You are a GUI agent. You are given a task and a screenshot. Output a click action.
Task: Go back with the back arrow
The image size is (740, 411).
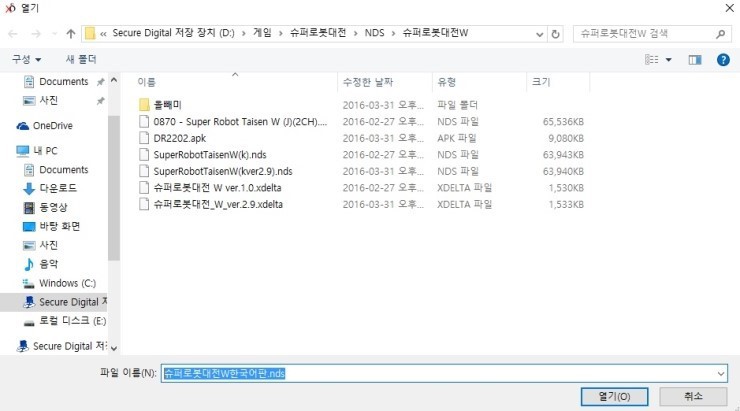pyautogui.click(x=13, y=34)
